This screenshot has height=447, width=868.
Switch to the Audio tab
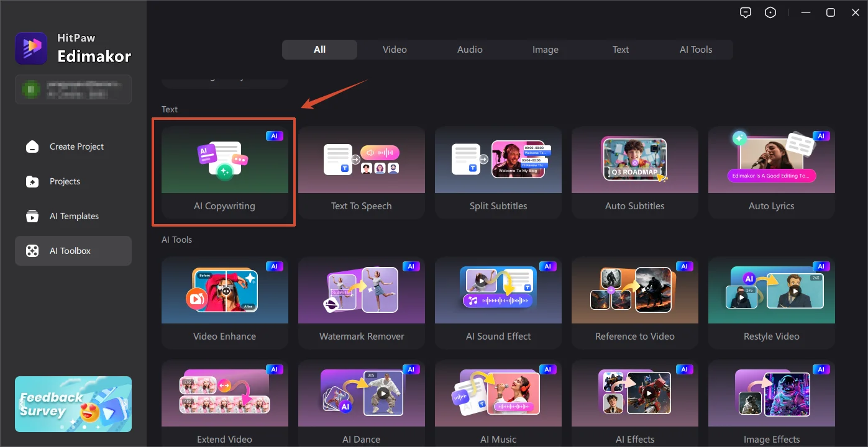pyautogui.click(x=470, y=50)
